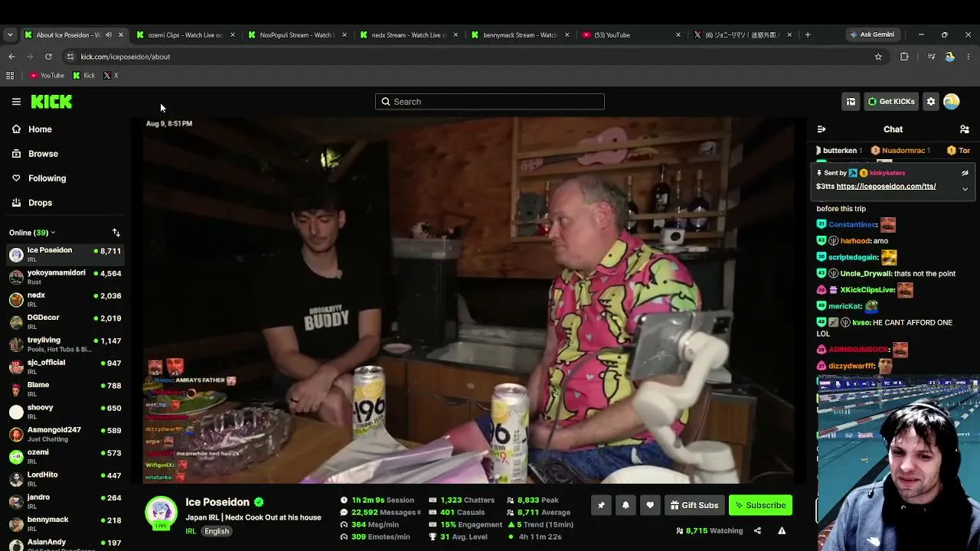This screenshot has width=980, height=551.
Task: Click the Get KICKs button
Action: tap(890, 101)
